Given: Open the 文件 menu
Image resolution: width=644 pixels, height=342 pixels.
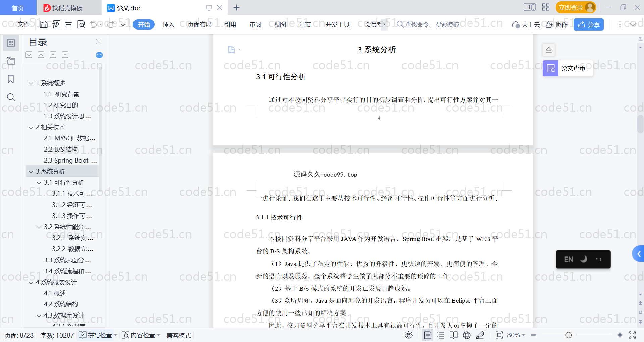Looking at the screenshot, I should point(19,24).
